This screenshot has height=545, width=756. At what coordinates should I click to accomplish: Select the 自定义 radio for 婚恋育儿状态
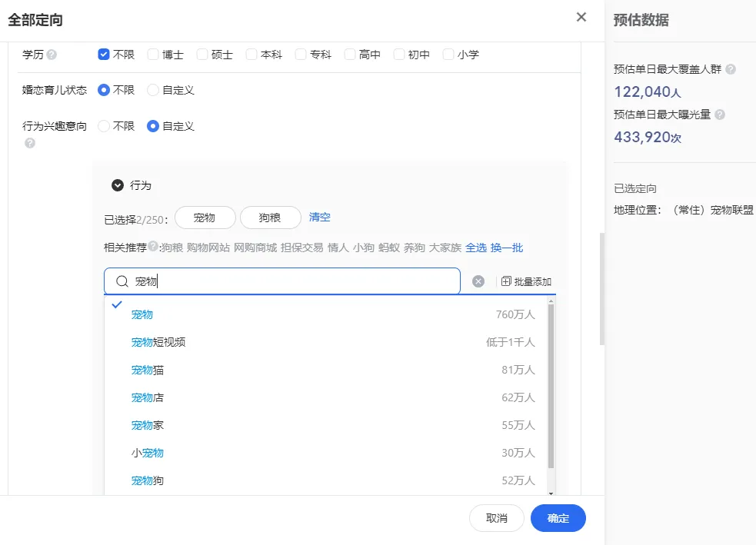click(152, 90)
